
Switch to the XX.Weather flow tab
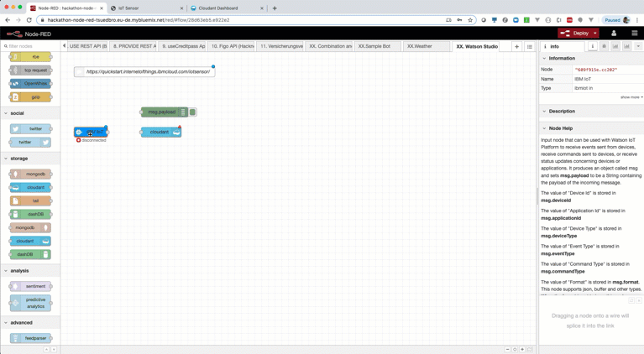click(x=419, y=47)
